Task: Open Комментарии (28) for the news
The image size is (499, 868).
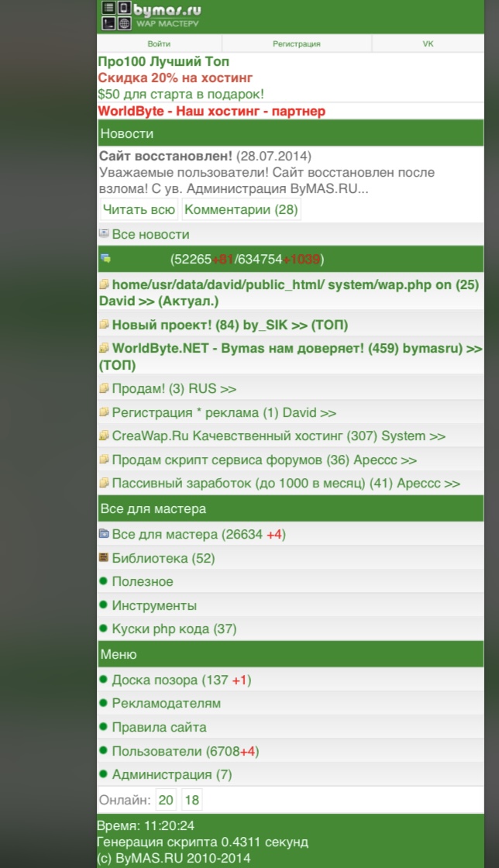Action: click(x=241, y=209)
